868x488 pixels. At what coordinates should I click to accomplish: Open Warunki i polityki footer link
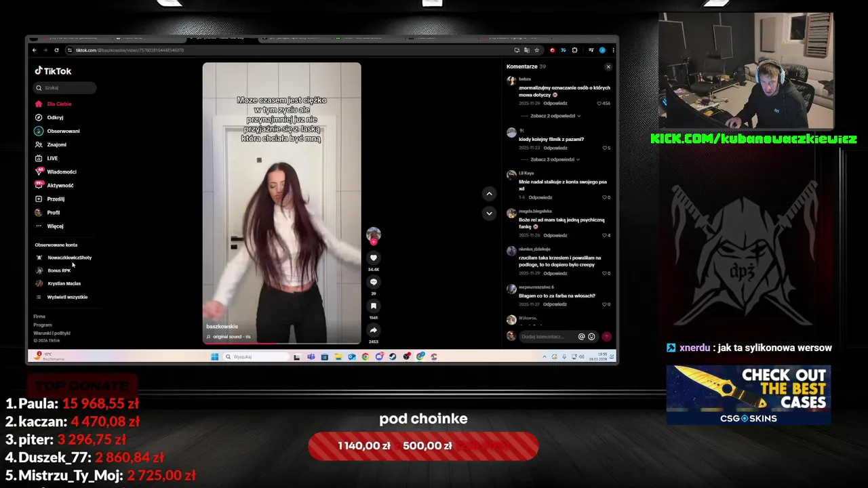[x=52, y=333]
